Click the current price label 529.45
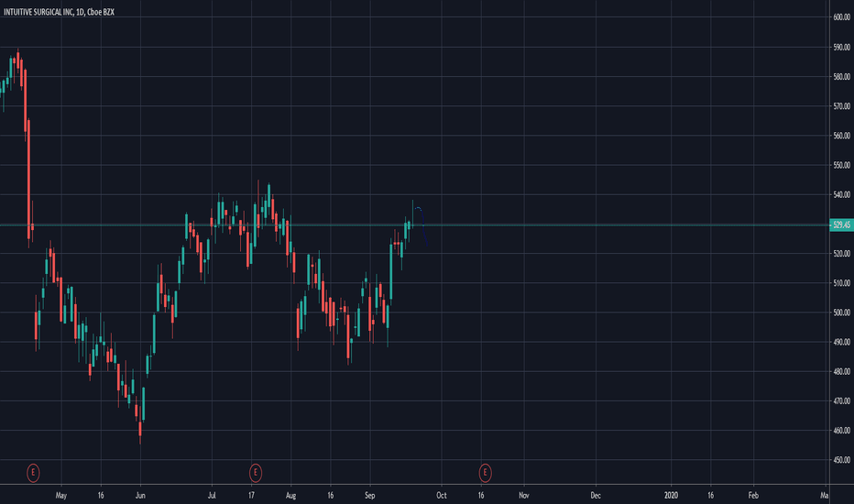 (x=841, y=225)
